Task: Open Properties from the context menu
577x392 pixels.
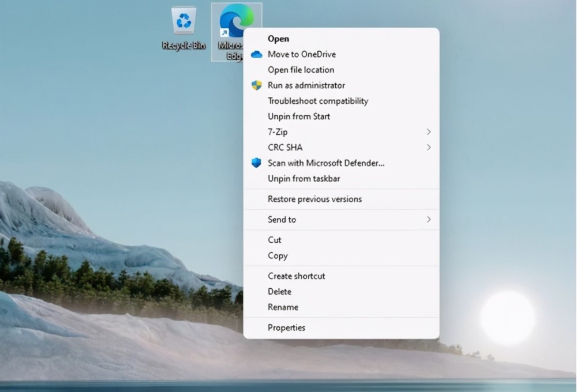Action: coord(286,327)
